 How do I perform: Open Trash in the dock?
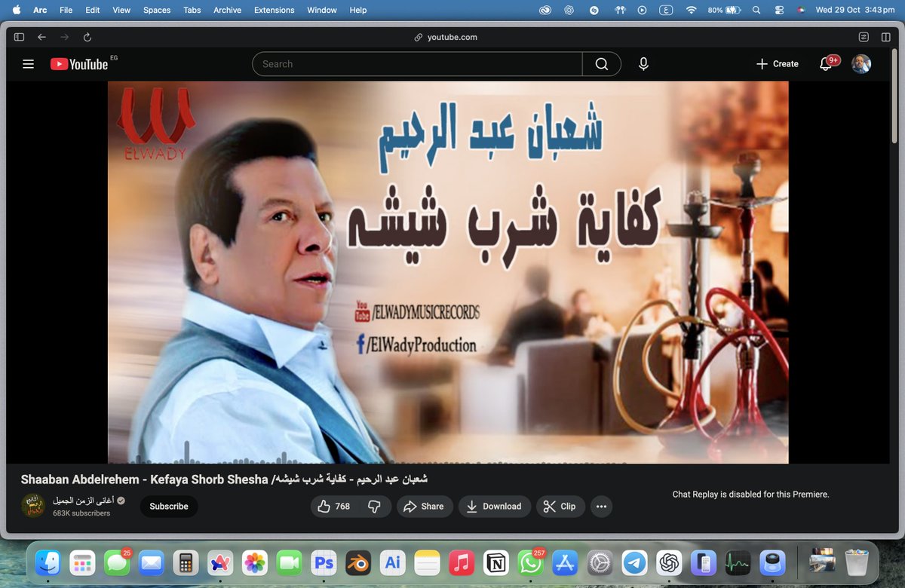point(856,562)
